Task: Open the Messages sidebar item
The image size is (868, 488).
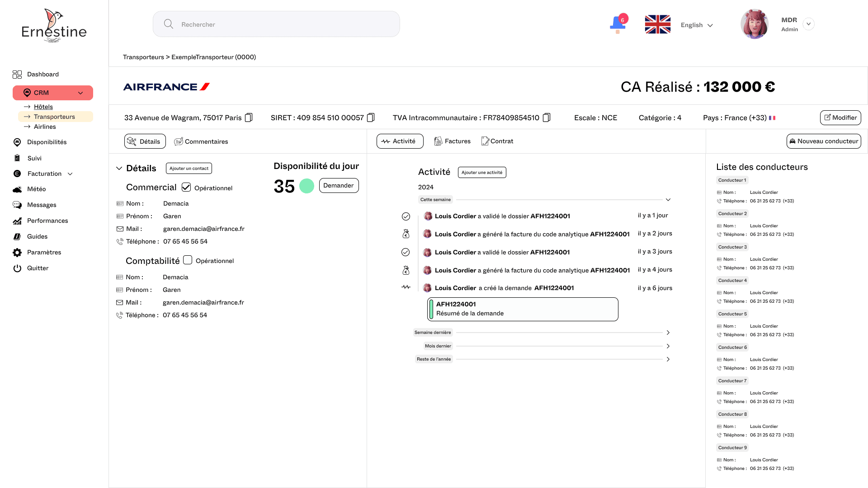Action: pos(41,205)
